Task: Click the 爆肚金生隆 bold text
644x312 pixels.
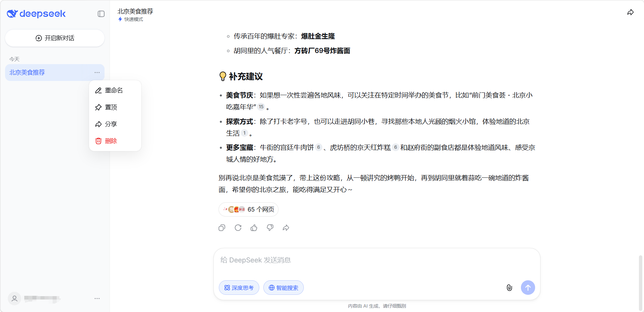Action: click(x=318, y=36)
